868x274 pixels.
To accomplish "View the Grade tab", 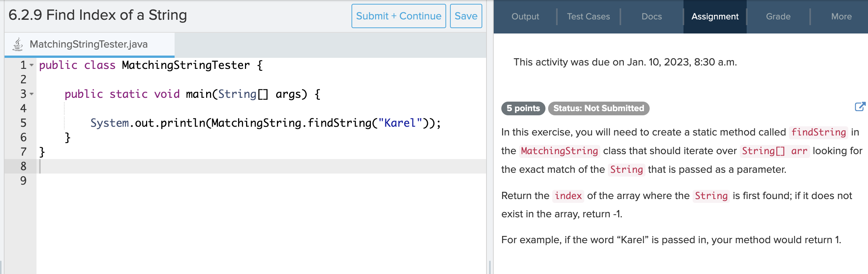I will (778, 16).
